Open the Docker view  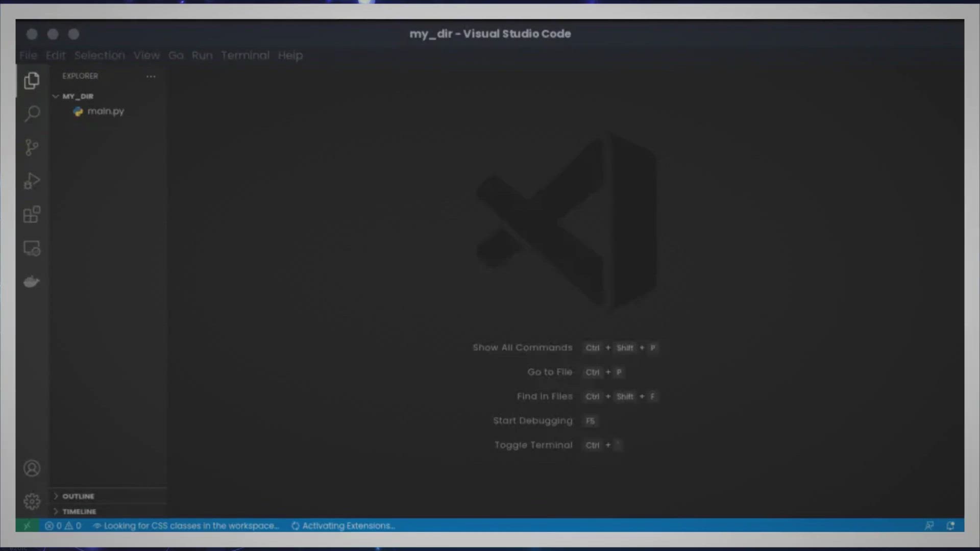pyautogui.click(x=32, y=282)
